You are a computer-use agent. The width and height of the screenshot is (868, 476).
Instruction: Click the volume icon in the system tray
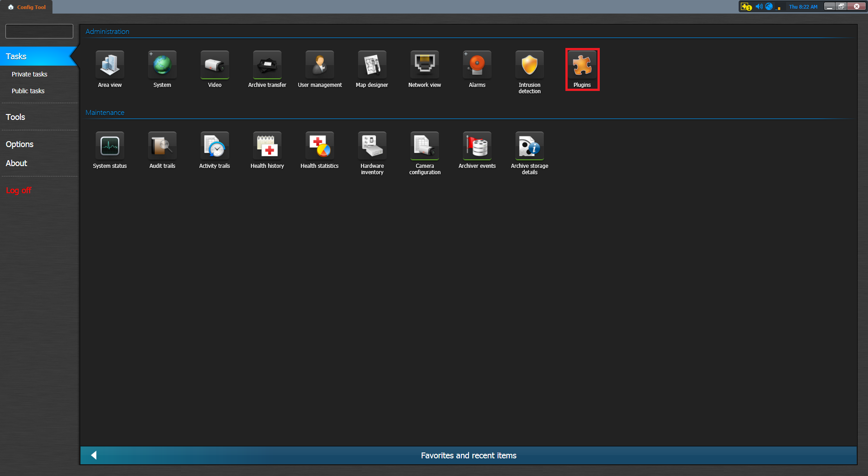click(759, 7)
